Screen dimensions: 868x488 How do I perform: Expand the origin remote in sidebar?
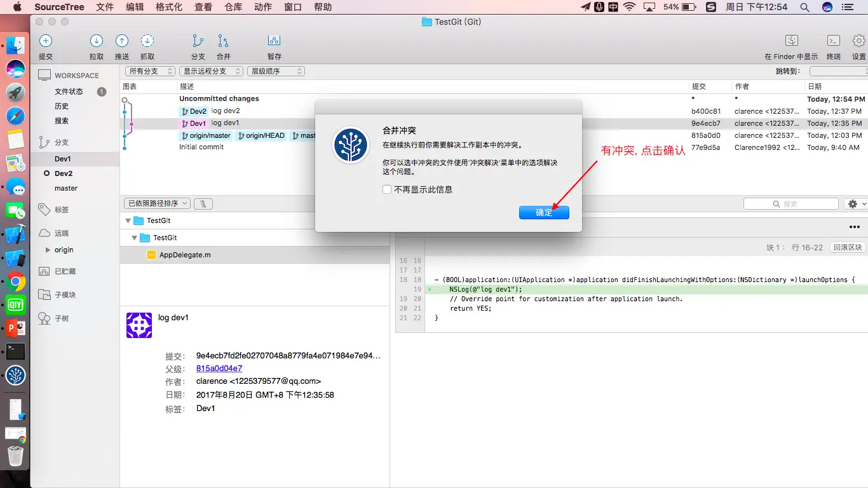[x=48, y=250]
